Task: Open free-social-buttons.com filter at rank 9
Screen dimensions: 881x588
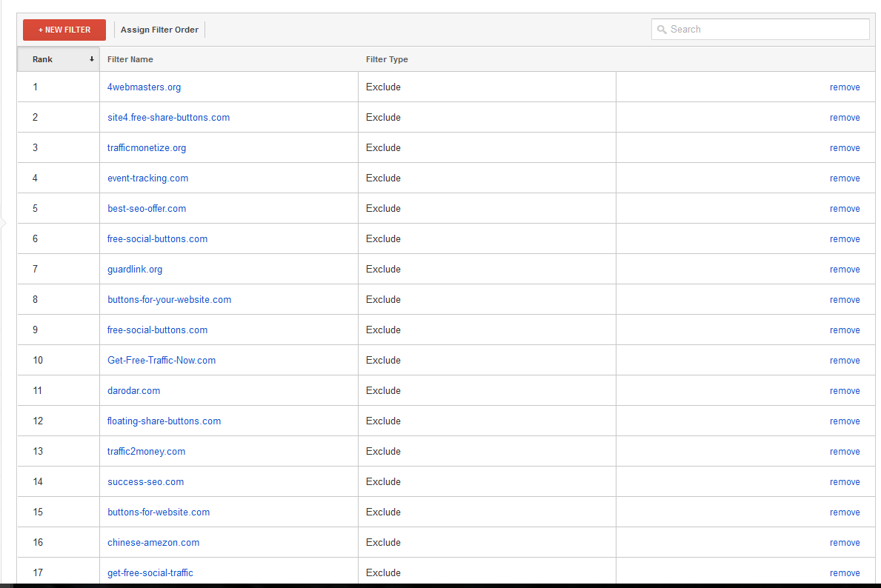Action: click(x=157, y=330)
